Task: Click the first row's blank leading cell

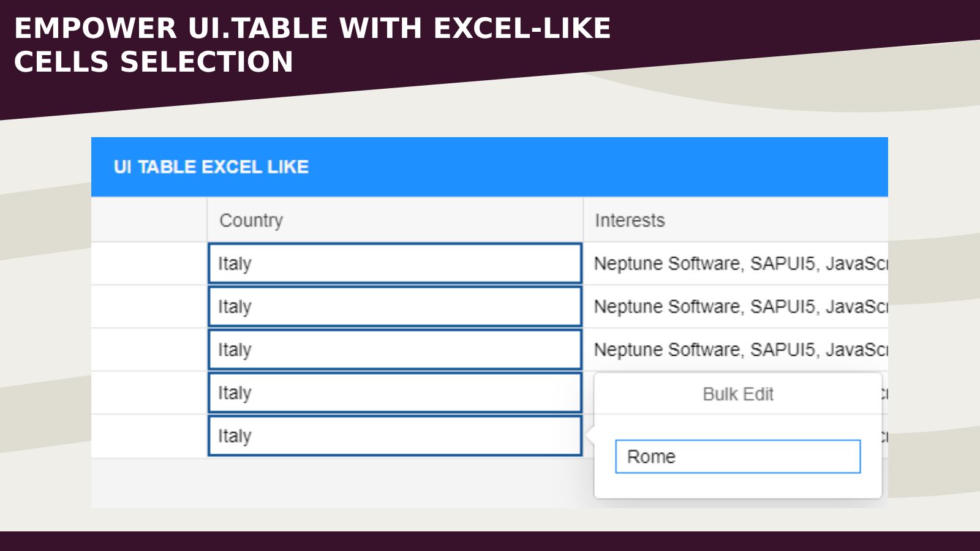Action: click(x=149, y=264)
